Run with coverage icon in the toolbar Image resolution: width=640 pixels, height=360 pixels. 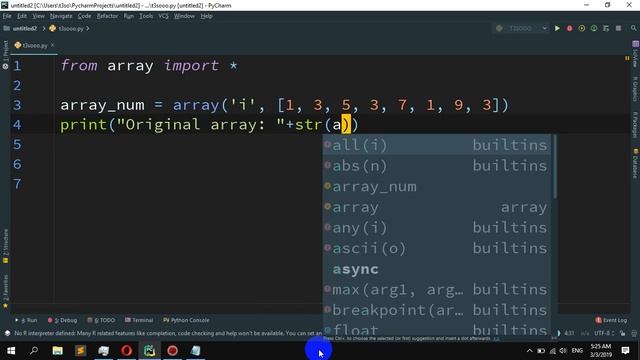pyautogui.click(x=582, y=29)
